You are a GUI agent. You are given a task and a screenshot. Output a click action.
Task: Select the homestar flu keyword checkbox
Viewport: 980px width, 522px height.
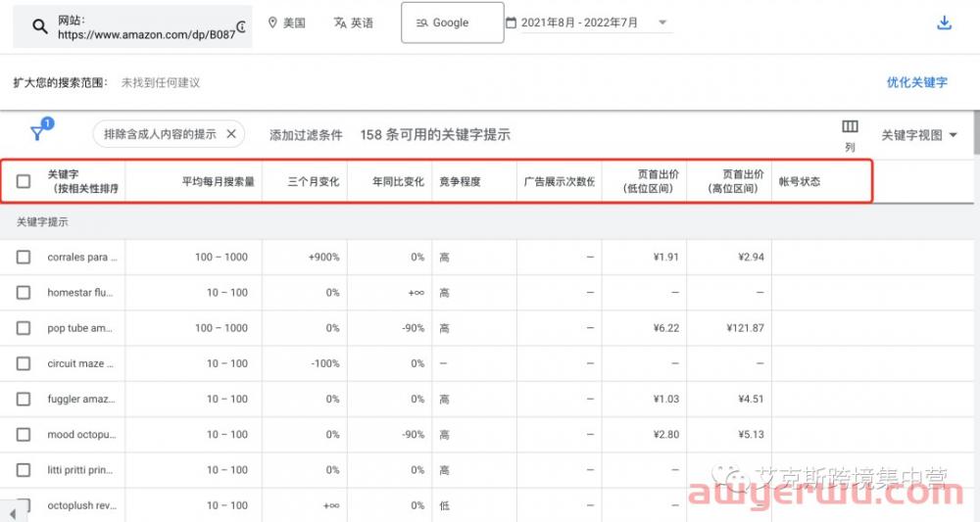click(x=24, y=292)
